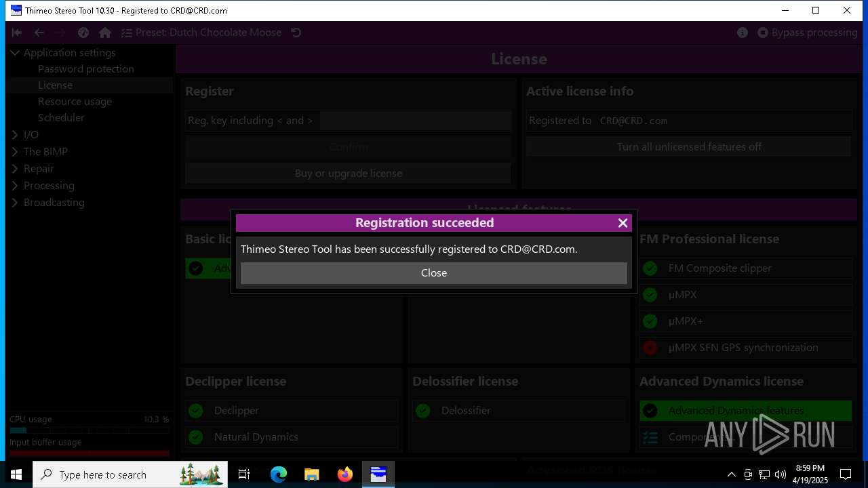The width and height of the screenshot is (868, 488).
Task: Open the notification center icon
Action: pyautogui.click(x=846, y=474)
